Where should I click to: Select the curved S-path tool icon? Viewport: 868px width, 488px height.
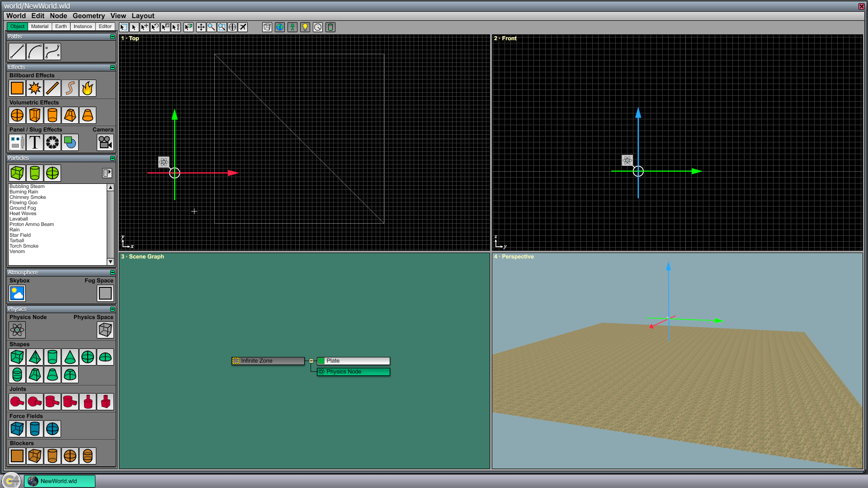coord(52,52)
